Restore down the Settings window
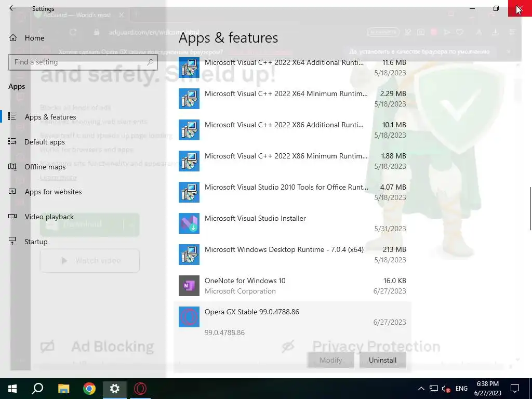This screenshot has height=399, width=532. click(x=496, y=8)
